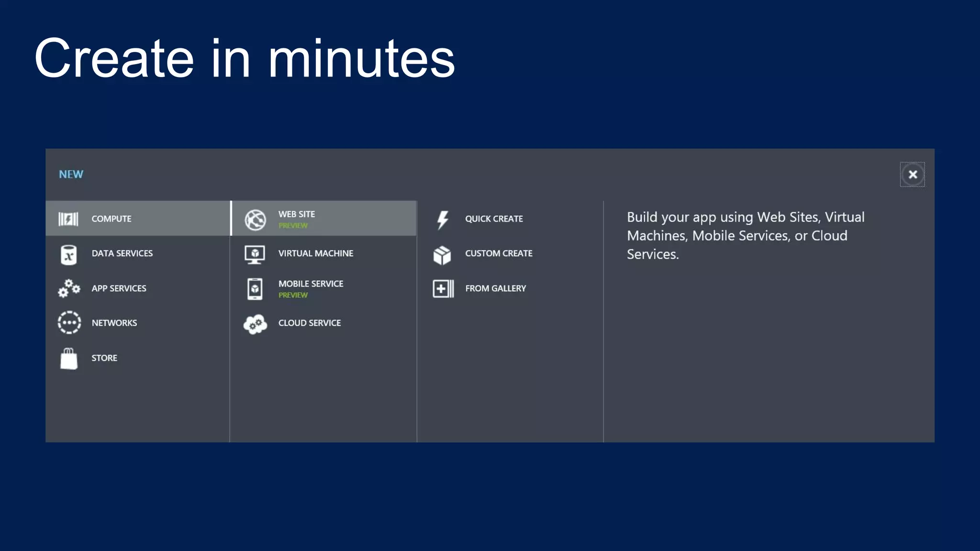Click the Virtual Machine monitor icon
The height and width of the screenshot is (551, 980).
pyautogui.click(x=255, y=254)
